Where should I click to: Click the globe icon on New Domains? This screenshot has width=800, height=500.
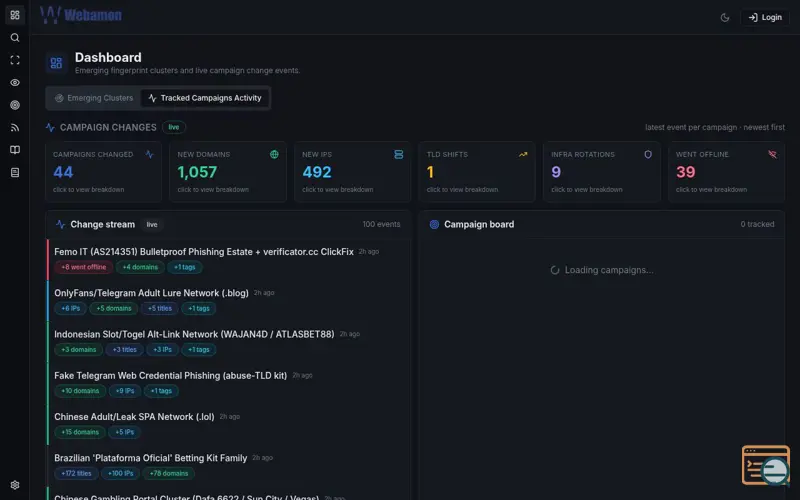click(x=274, y=154)
